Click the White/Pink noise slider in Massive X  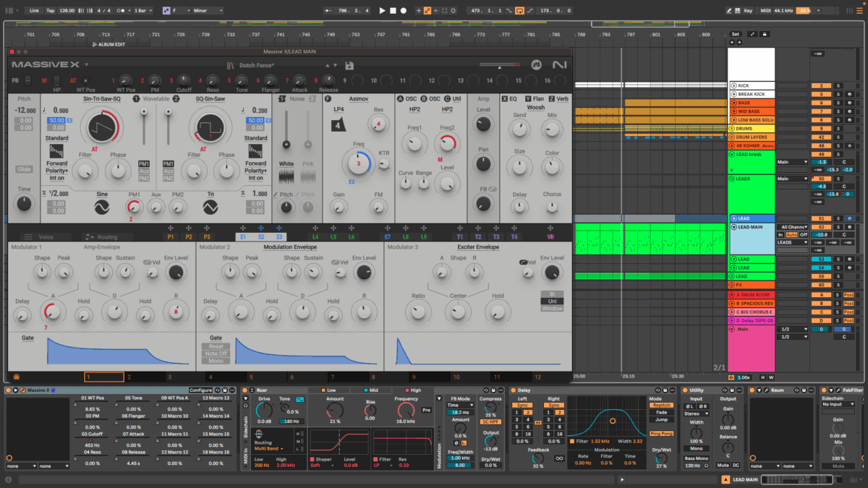point(286,143)
